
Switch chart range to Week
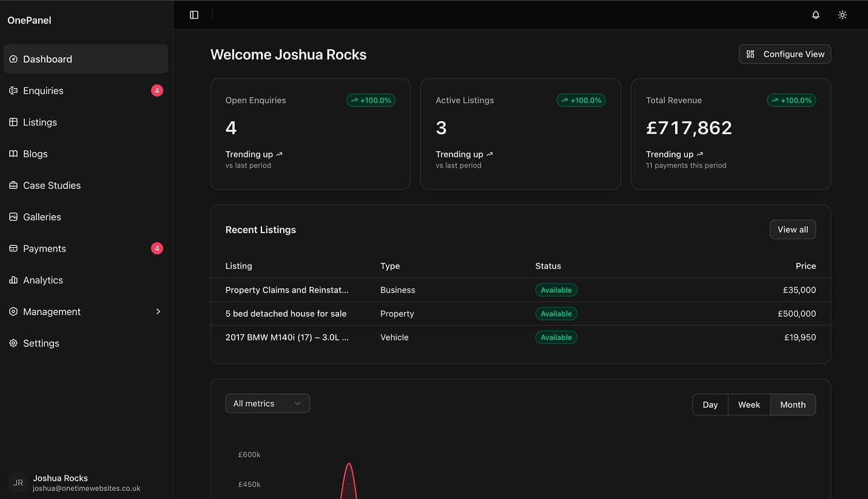point(749,405)
